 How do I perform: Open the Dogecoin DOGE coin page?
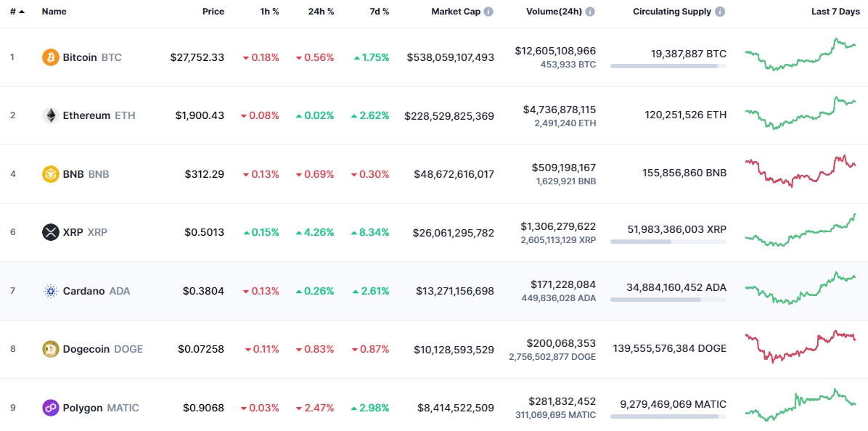tap(92, 349)
